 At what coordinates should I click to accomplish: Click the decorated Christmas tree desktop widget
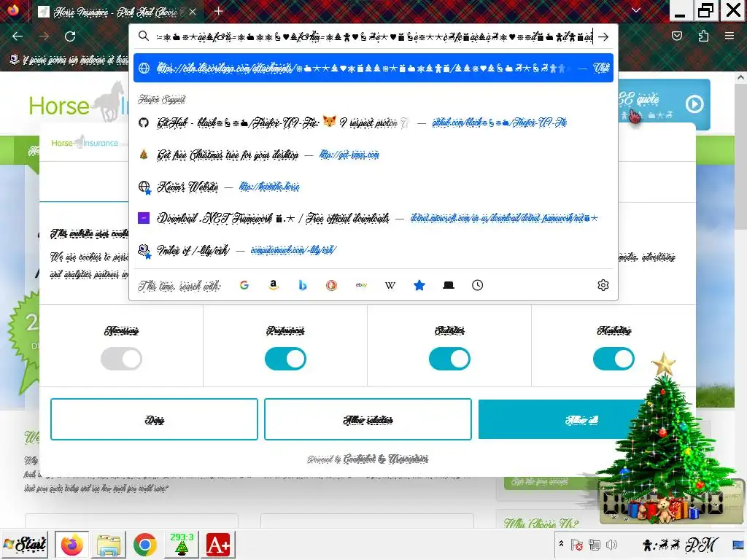665,438
